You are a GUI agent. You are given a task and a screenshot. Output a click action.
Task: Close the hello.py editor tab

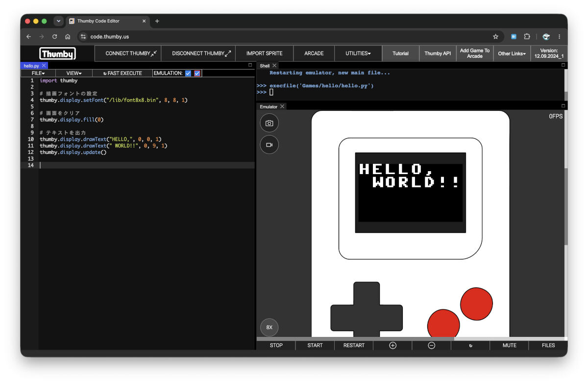pos(44,65)
